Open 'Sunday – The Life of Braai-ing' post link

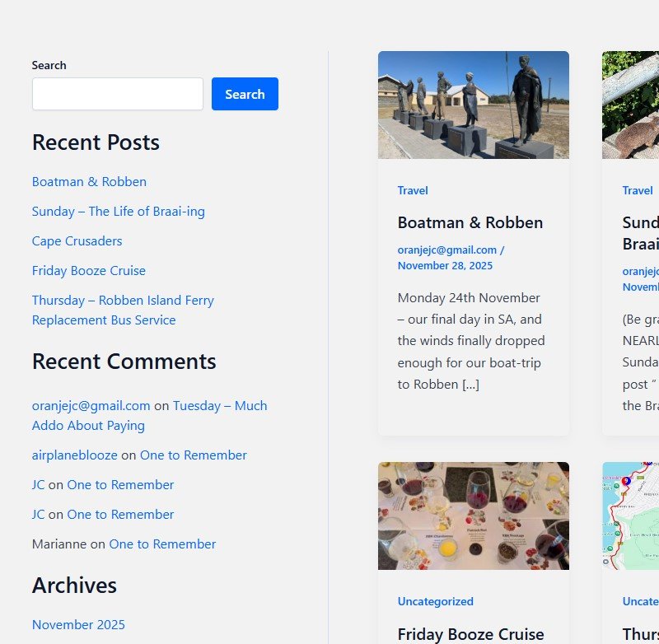[118, 212]
